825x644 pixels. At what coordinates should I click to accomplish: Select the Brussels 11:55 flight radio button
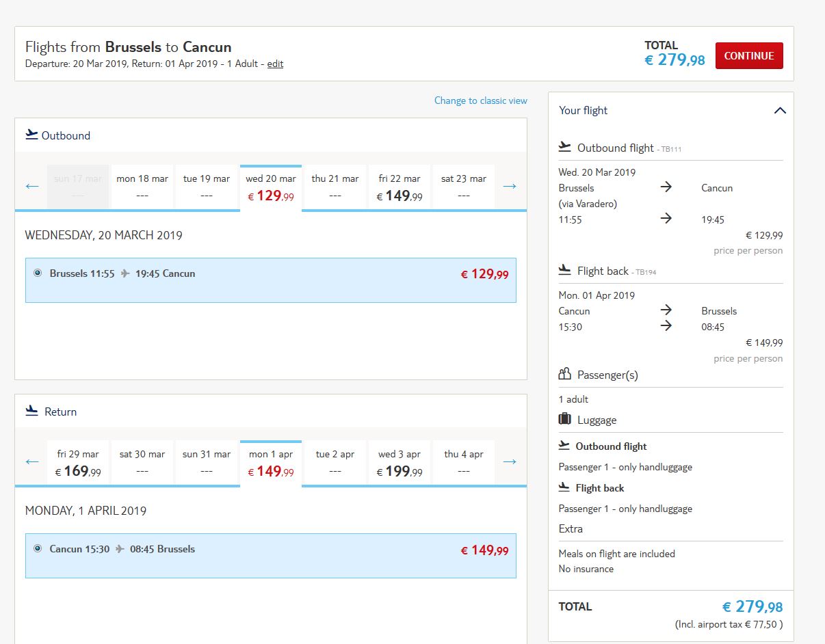point(38,273)
